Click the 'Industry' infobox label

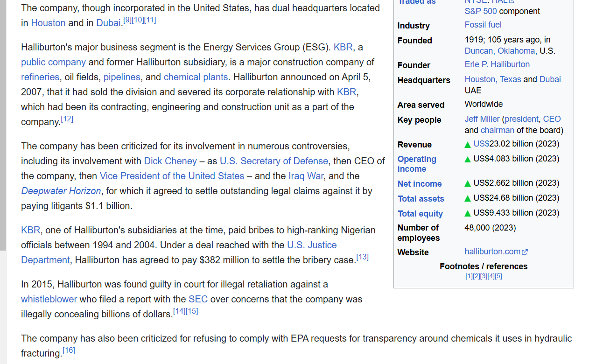[x=414, y=26]
